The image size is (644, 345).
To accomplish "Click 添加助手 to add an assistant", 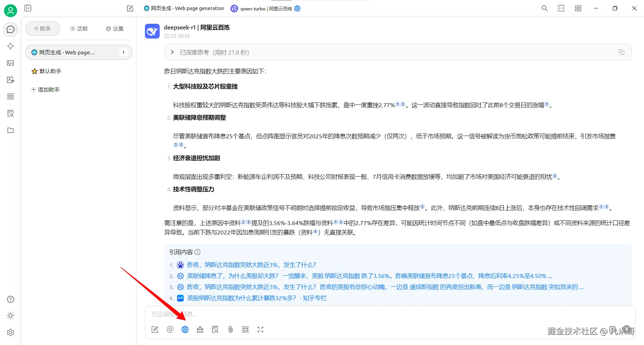I will [46, 89].
